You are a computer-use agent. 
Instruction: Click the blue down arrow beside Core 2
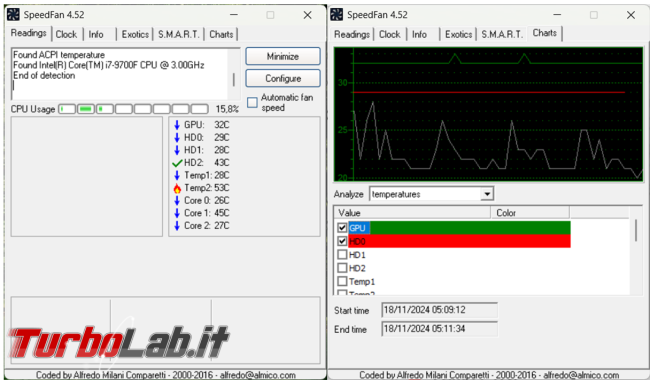(177, 226)
